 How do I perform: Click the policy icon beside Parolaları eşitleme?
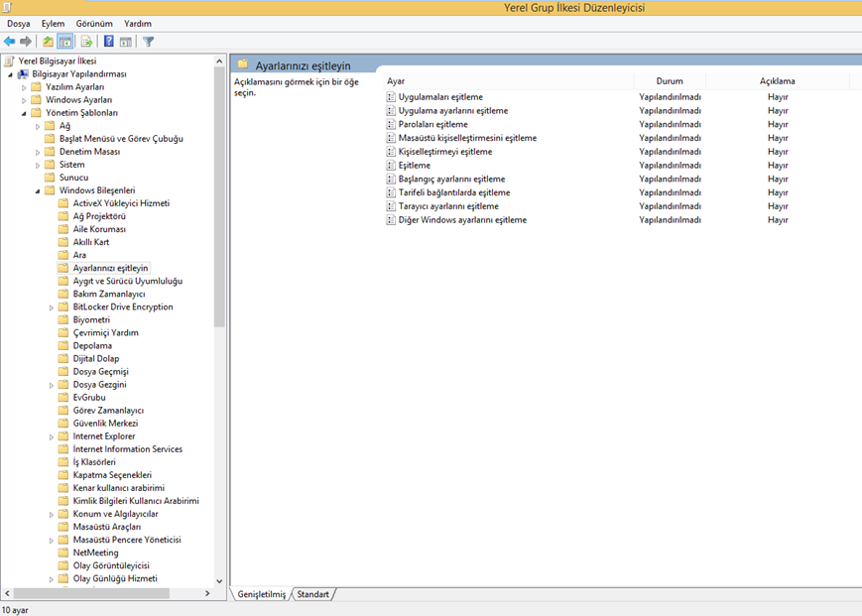pyautogui.click(x=391, y=125)
